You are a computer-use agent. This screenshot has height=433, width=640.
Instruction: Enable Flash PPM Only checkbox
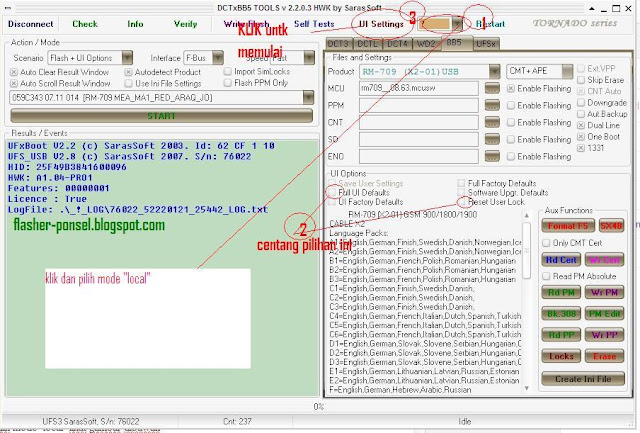click(228, 83)
